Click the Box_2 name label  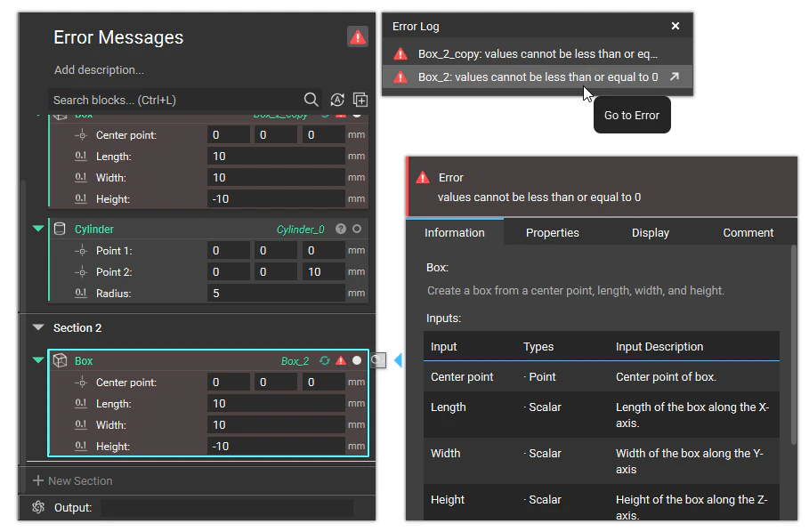(295, 361)
